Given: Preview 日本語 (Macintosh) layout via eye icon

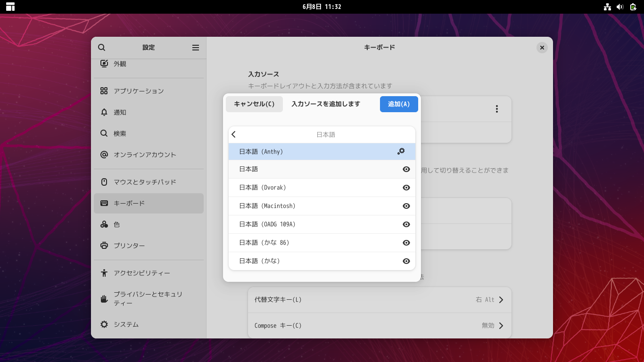Looking at the screenshot, I should tap(406, 206).
